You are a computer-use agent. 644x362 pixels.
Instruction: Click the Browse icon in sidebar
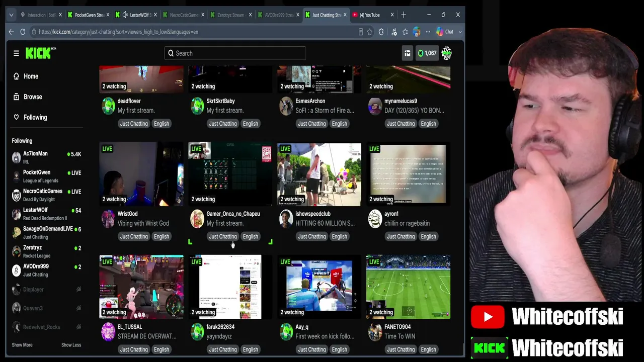click(16, 97)
